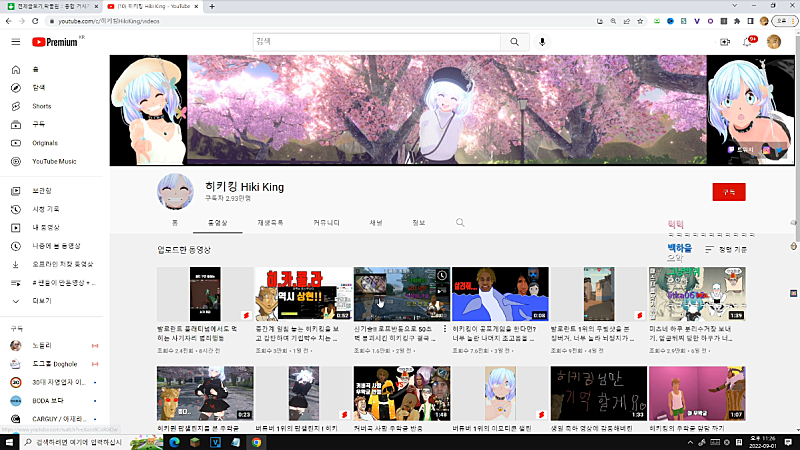The height and width of the screenshot is (450, 800).
Task: Open the create video camera icon
Action: click(725, 42)
